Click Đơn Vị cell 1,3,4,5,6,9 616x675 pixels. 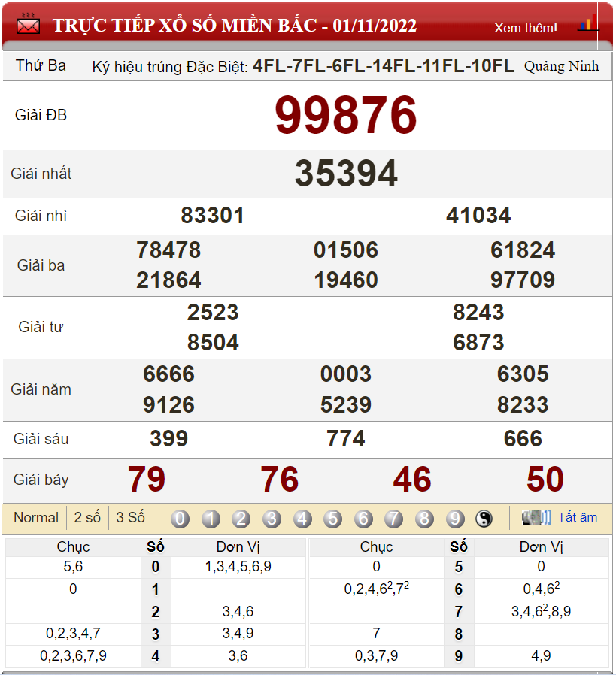point(238,567)
